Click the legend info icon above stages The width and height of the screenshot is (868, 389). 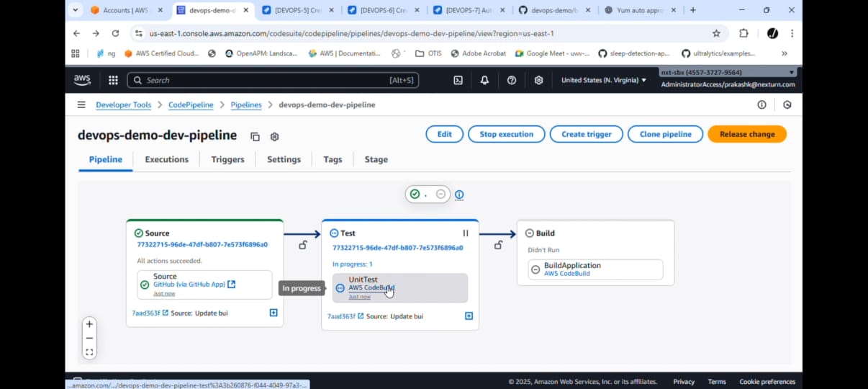tap(459, 194)
